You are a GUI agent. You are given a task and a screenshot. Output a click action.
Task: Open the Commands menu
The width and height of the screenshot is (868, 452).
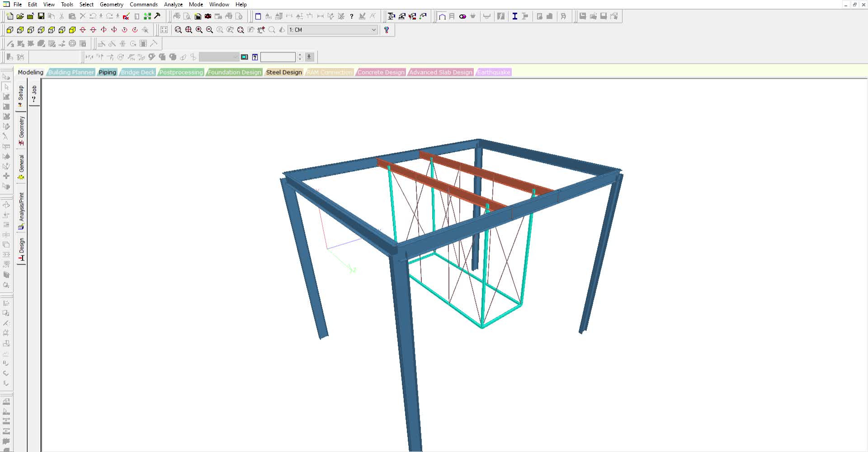point(144,5)
